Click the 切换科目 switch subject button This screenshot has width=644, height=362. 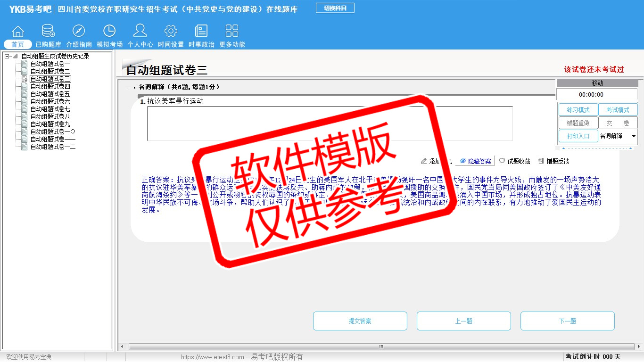(335, 8)
